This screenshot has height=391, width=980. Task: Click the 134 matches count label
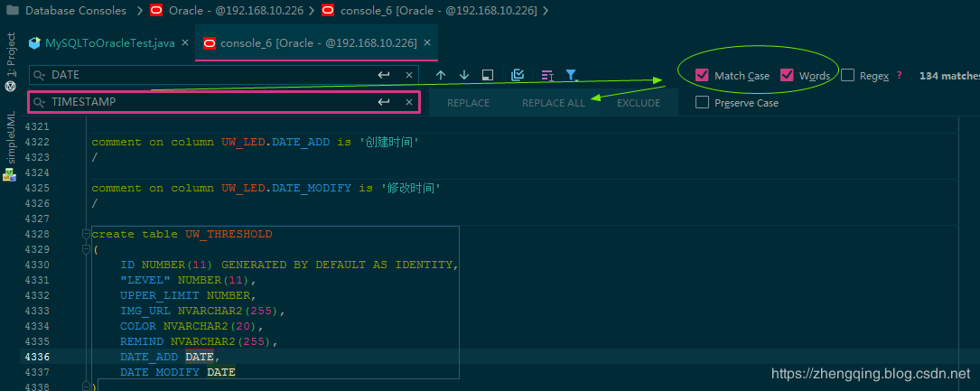(x=949, y=76)
